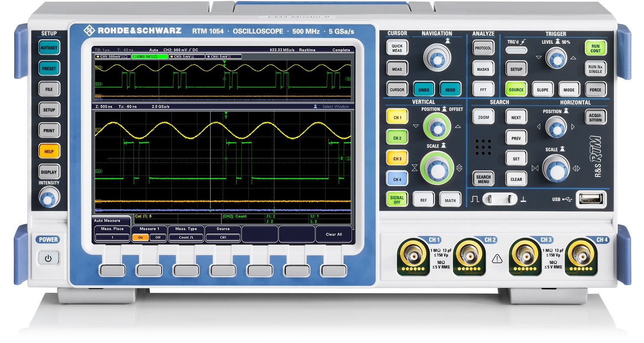Toggle the blue CH 4 channel key

[397, 179]
